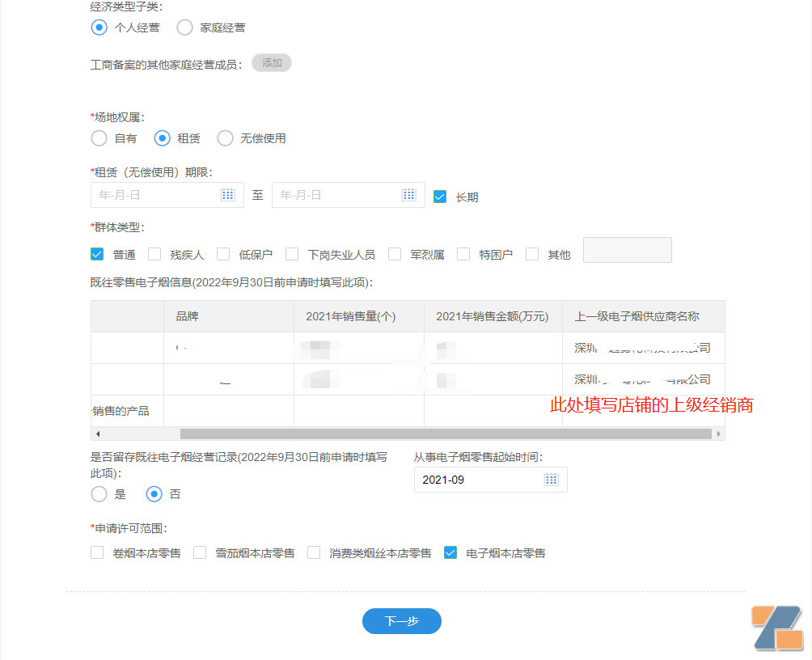Select 自有 under 场地权属

[x=99, y=137]
